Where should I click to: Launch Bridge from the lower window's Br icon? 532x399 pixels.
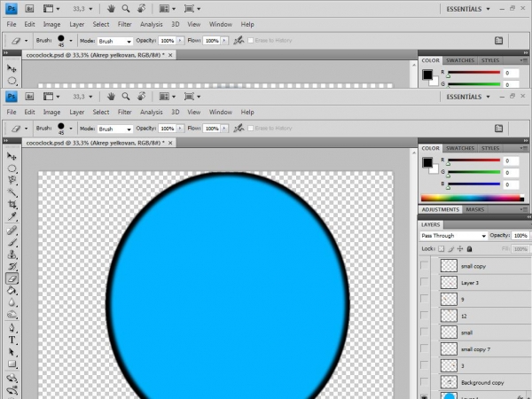pyautogui.click(x=29, y=97)
